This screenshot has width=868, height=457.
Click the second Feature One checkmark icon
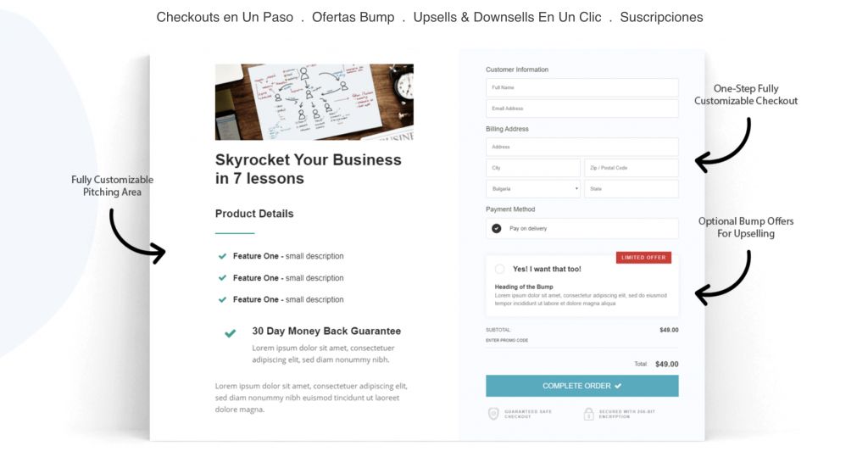222,278
